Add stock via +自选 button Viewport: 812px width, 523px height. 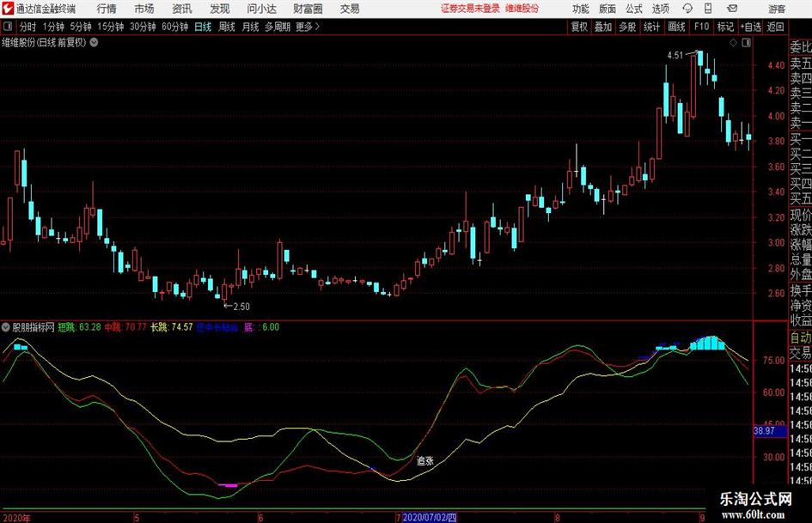pos(750,27)
